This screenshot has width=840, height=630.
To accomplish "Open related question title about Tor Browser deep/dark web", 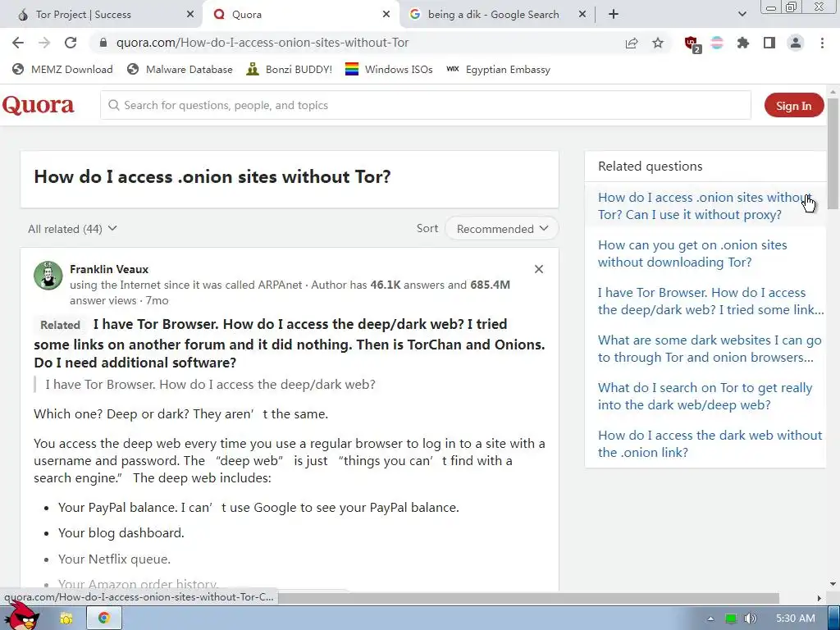I will click(x=290, y=344).
